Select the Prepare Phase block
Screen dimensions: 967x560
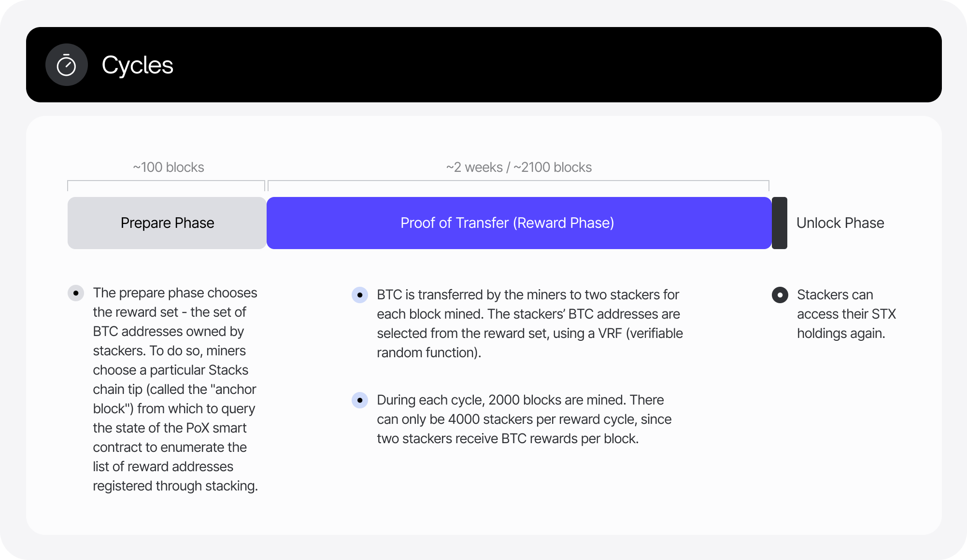coord(167,223)
